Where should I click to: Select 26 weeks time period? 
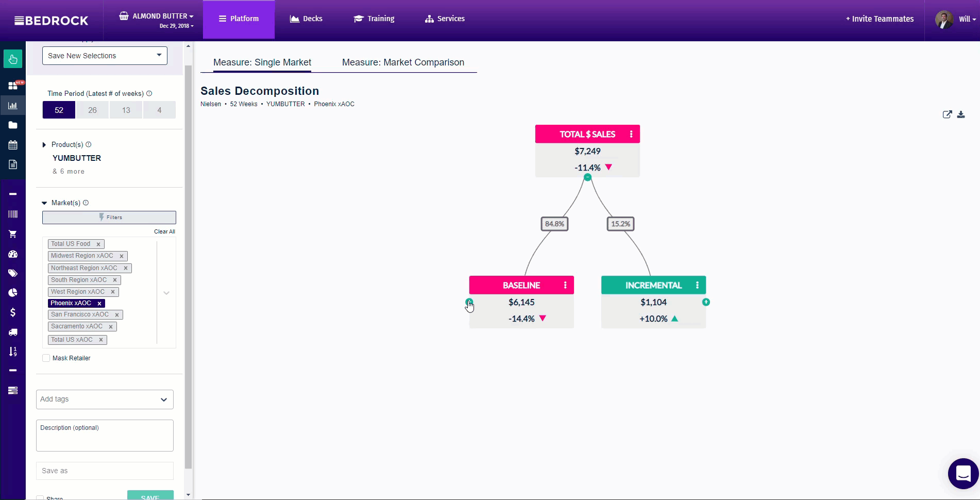click(93, 110)
